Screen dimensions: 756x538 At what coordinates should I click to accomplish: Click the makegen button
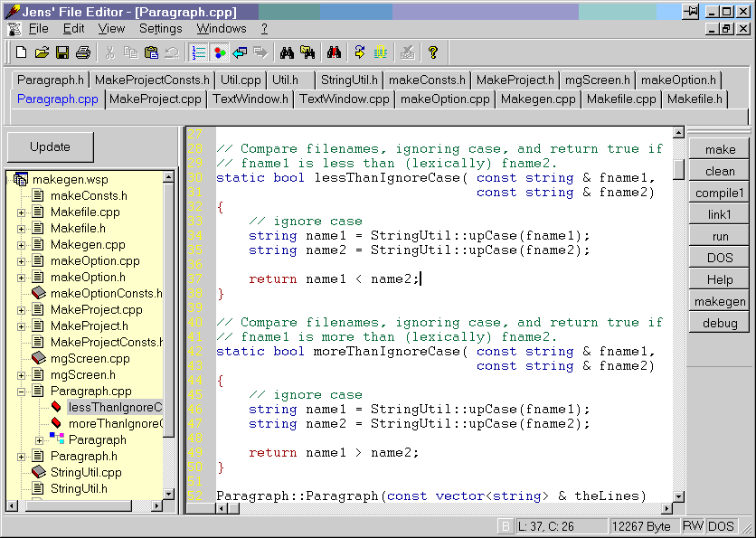pos(720,301)
